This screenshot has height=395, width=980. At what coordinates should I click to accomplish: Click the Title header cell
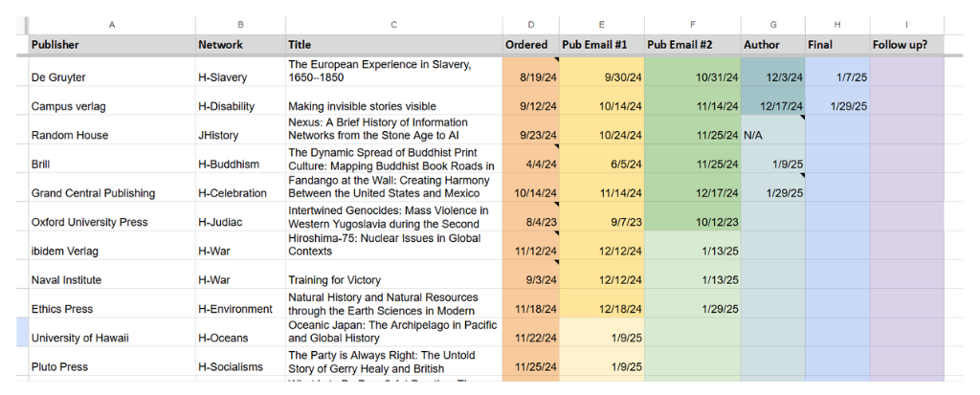click(393, 44)
